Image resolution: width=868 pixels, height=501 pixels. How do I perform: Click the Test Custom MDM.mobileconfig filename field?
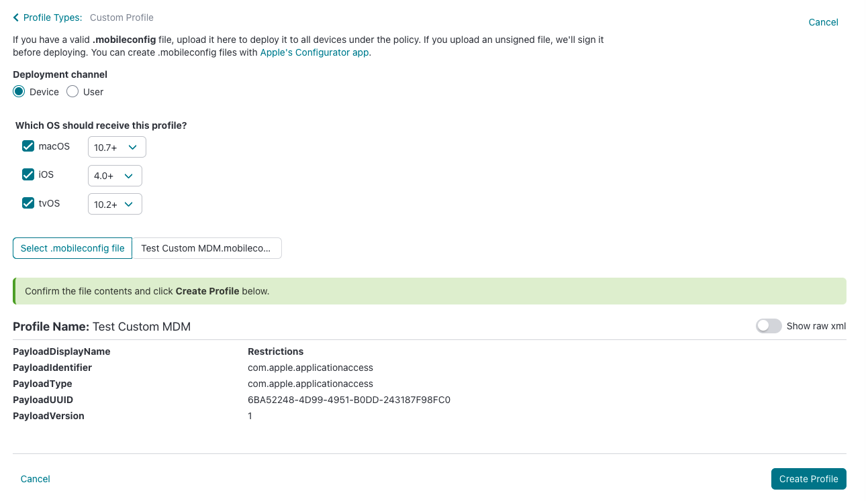206,248
